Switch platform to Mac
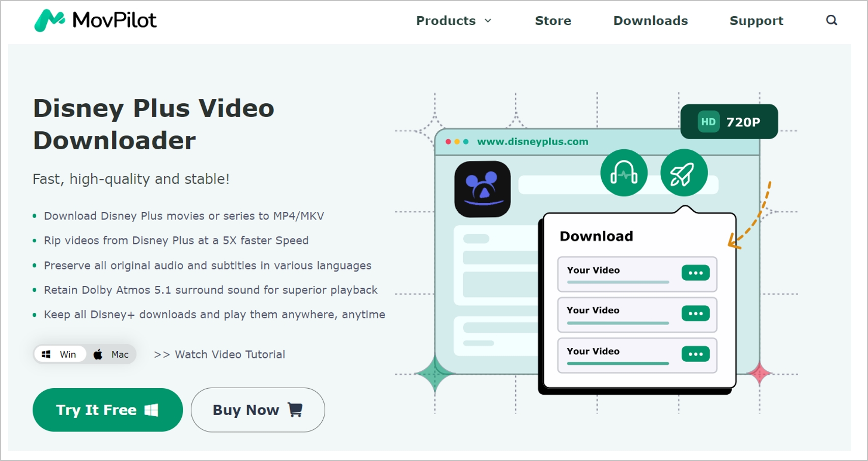This screenshot has width=868, height=461. point(111,355)
